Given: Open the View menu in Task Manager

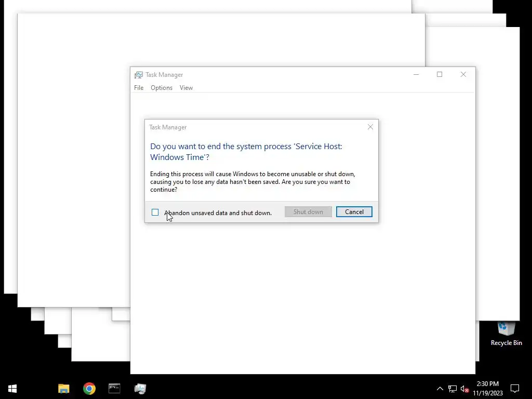Looking at the screenshot, I should click(186, 87).
